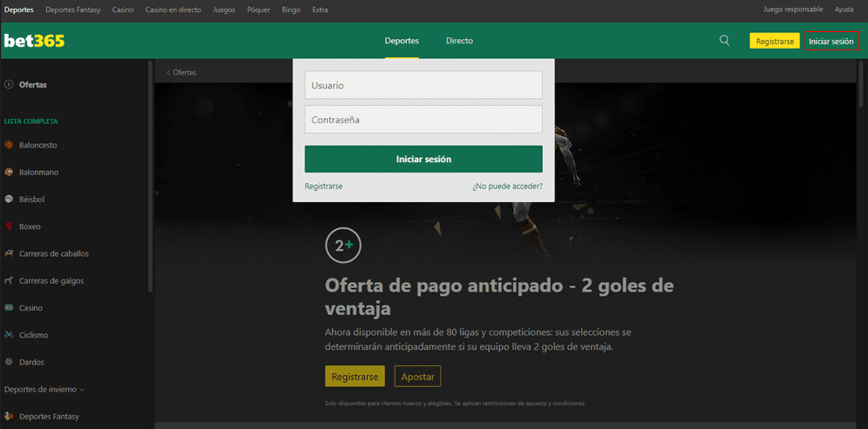
Task: Open Casino en directo menu item
Action: pos(173,10)
